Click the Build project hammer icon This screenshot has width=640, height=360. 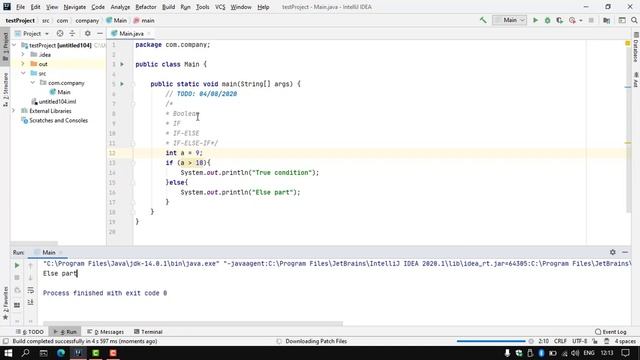pos(483,20)
